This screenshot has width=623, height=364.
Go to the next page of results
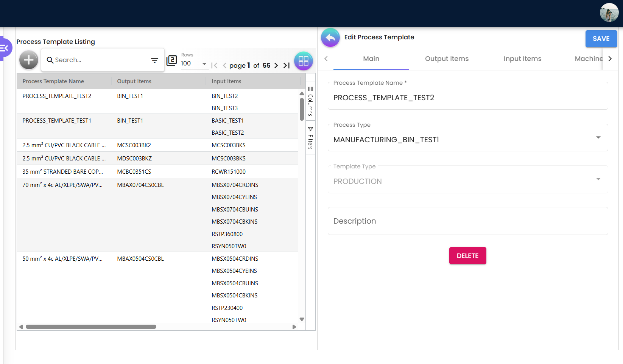[276, 65]
